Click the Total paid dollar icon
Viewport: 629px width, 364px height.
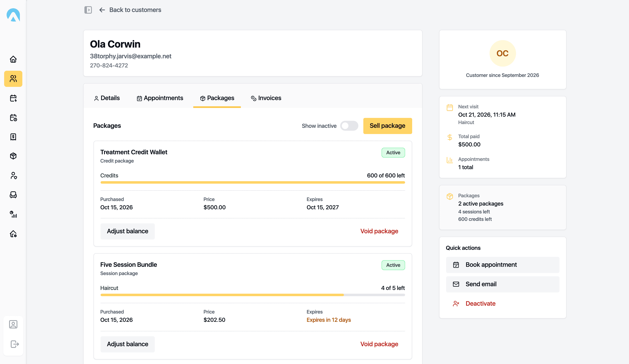(450, 138)
